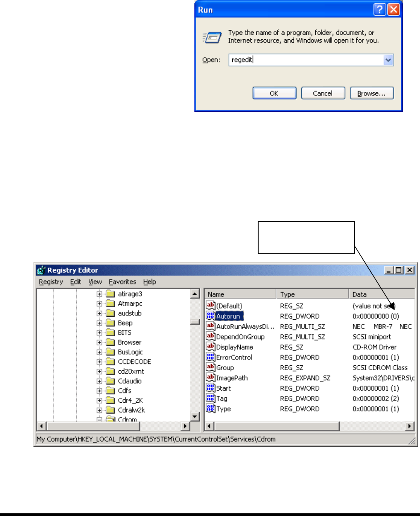Click the ImagePath value icon
The image size is (420, 516).
pos(210,377)
